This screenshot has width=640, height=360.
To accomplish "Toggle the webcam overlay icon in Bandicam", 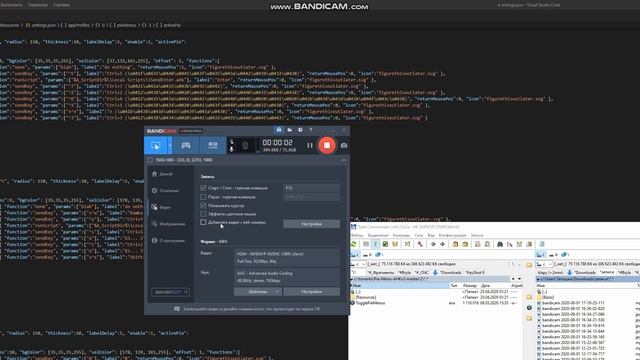I will 245,146.
